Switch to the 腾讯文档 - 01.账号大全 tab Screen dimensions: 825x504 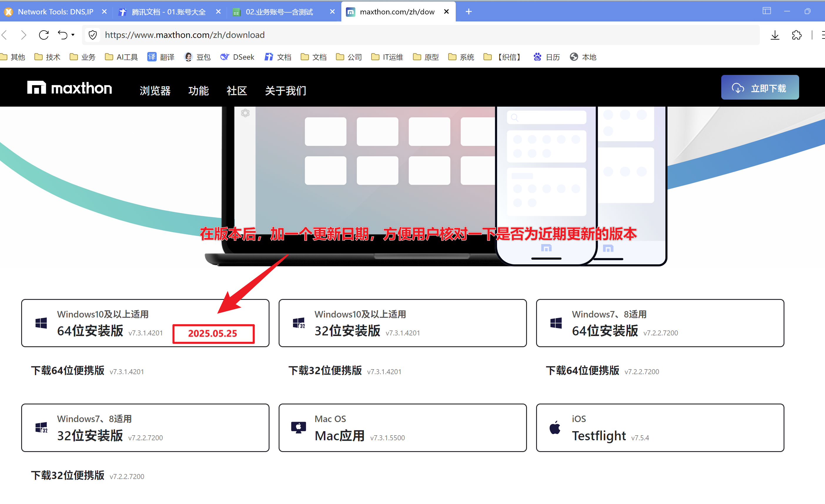pos(169,12)
